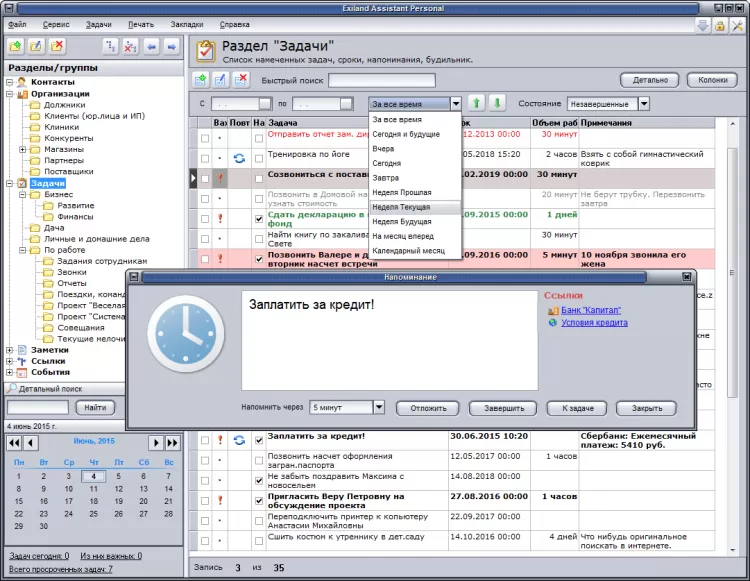Viewport: 750px width, 581px height.
Task: Click the green up arrow icon
Action: pyautogui.click(x=476, y=103)
